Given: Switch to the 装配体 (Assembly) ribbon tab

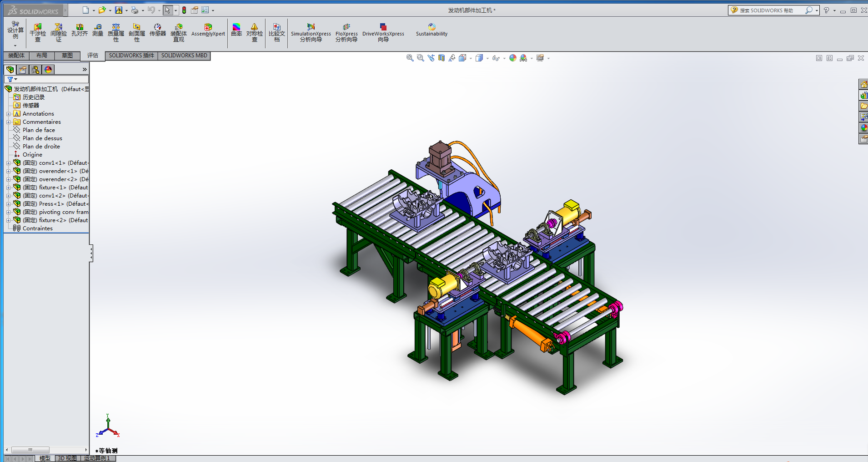Looking at the screenshot, I should (x=16, y=56).
